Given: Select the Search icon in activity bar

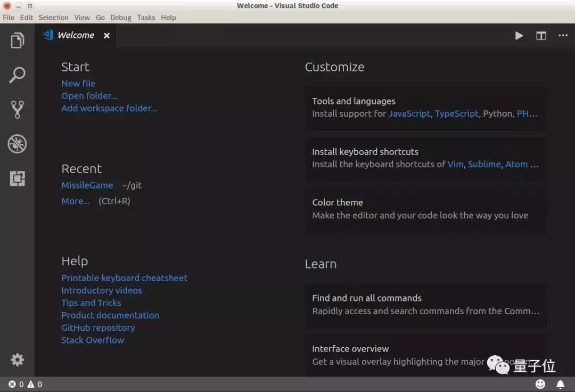Looking at the screenshot, I should pos(17,75).
